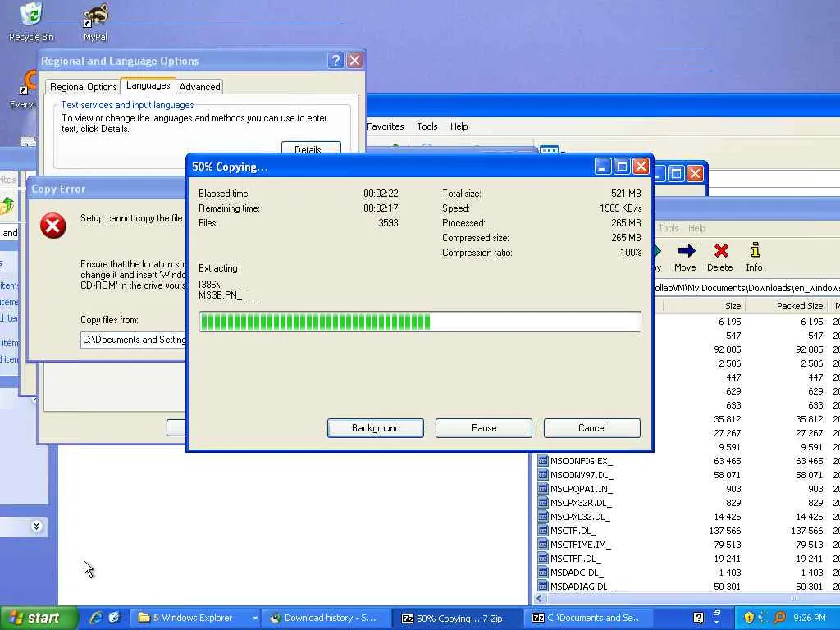Select MSCTF.DL_ file in 7-Zip list
This screenshot has height=630, width=840.
click(x=567, y=531)
